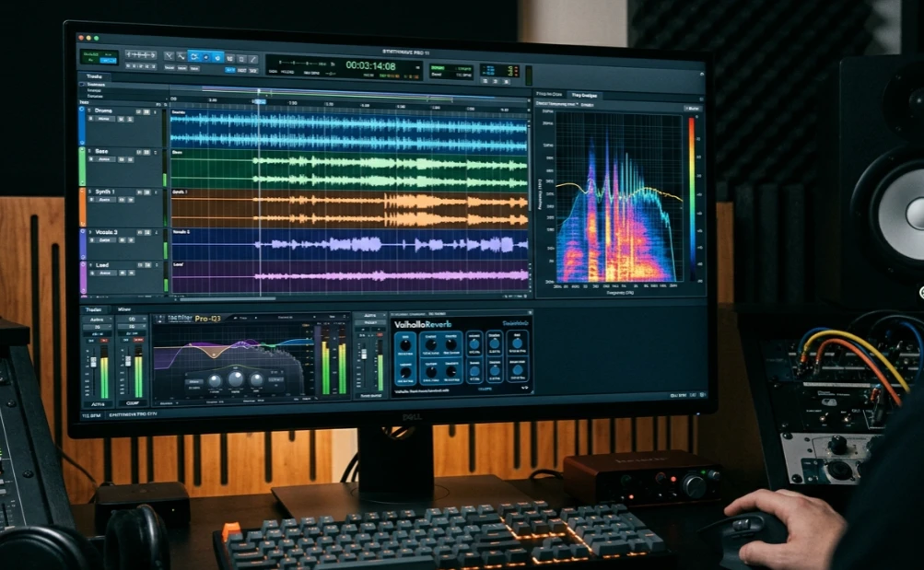This screenshot has width=924, height=570.
Task: Click the playhead marker on the timeline ruler
Action: [259, 102]
